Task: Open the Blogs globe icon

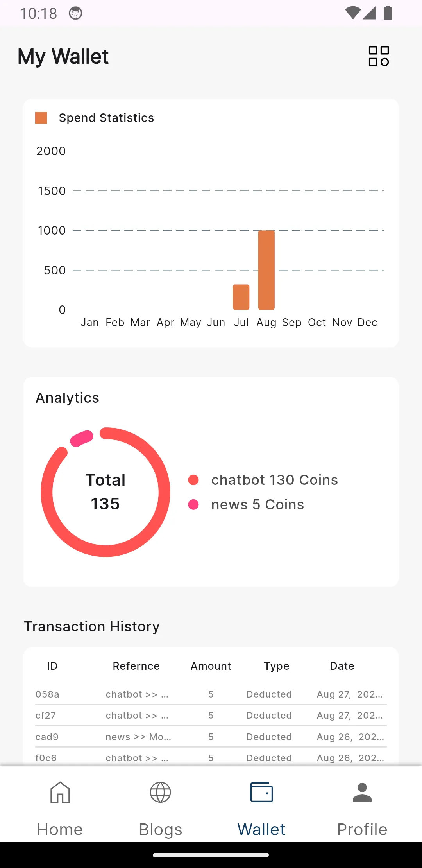Action: (161, 792)
